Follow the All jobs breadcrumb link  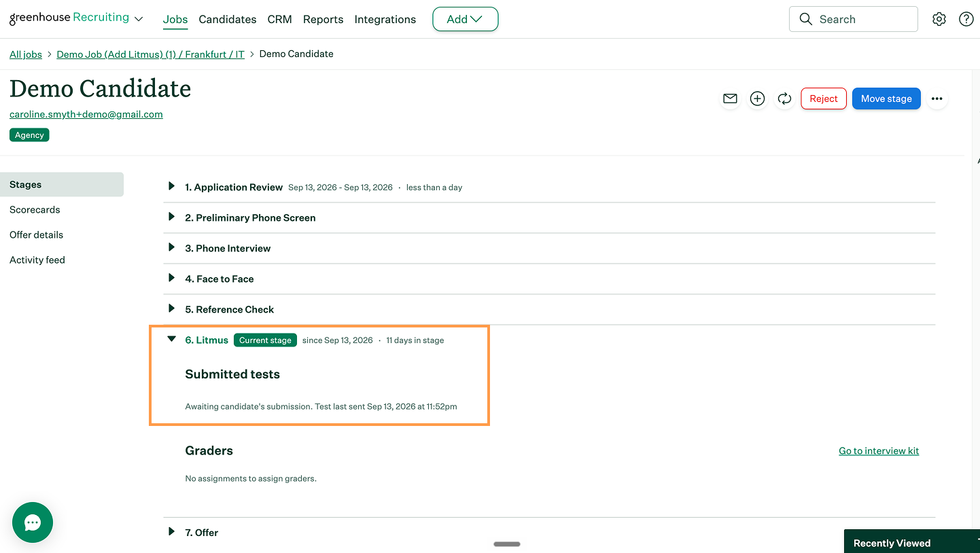click(26, 54)
